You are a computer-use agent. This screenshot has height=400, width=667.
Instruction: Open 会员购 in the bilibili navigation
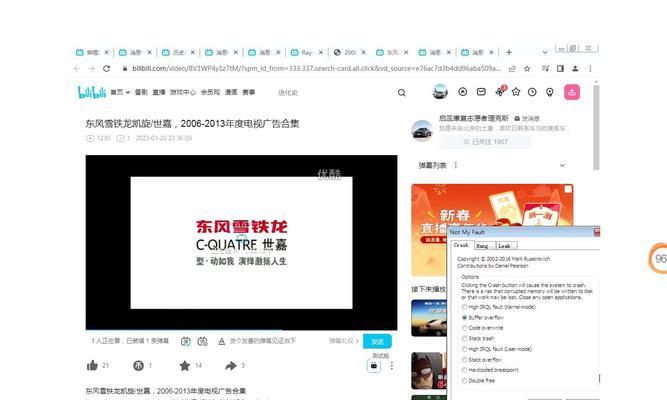coord(210,92)
